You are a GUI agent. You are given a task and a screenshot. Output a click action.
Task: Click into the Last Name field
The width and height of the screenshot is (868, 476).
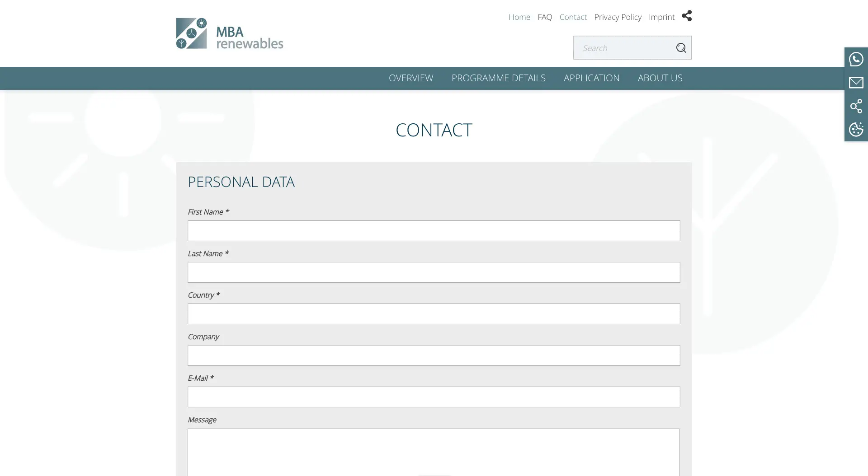(434, 272)
